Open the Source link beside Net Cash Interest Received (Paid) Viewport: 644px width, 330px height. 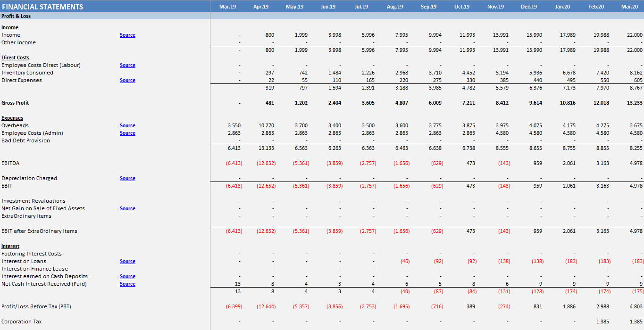pos(127,284)
